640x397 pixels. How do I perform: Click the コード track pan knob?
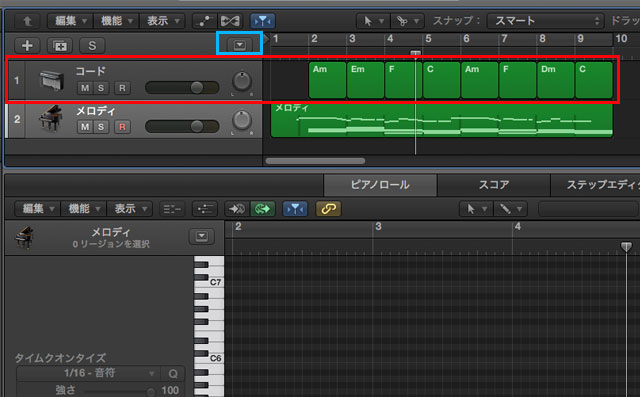[242, 81]
